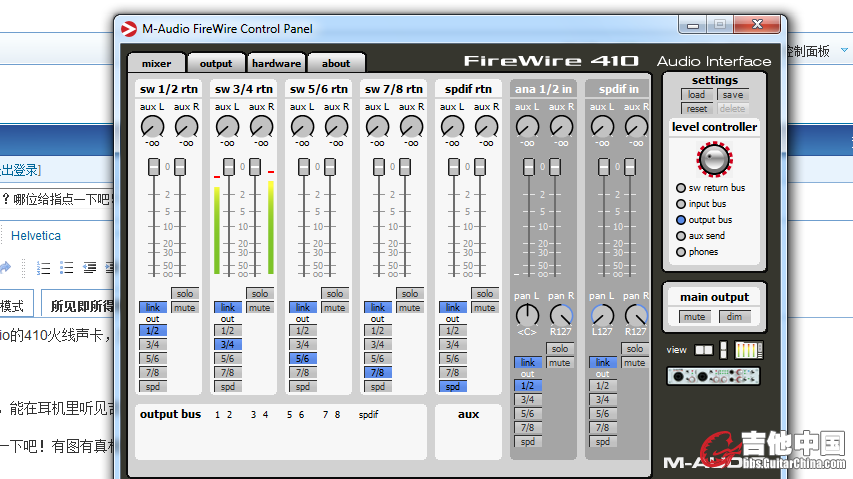Click aux R knob on sw 1/2 rtn
Screen dimensions: 853x479
coord(186,127)
